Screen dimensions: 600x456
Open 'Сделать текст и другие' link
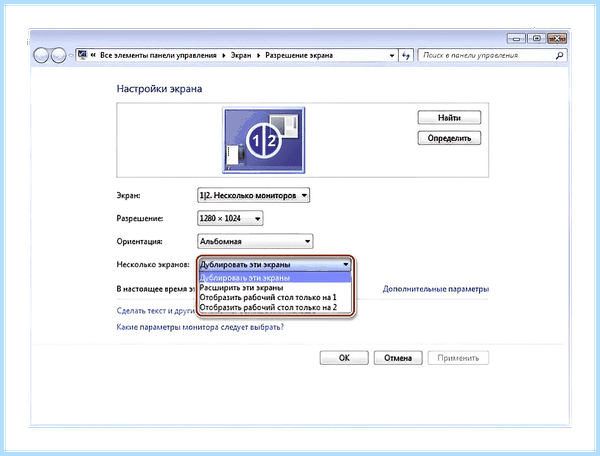click(x=156, y=311)
